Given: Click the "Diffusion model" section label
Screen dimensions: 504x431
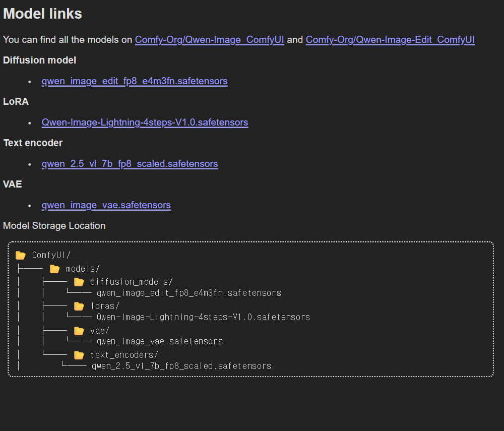Looking at the screenshot, I should tap(39, 60).
